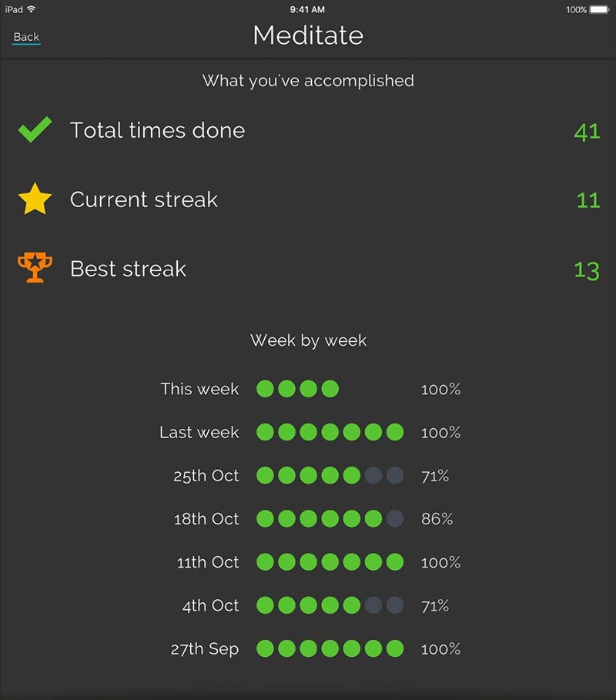Tap the Wi-Fi icon in status bar
The width and height of the screenshot is (616, 700).
[x=32, y=10]
